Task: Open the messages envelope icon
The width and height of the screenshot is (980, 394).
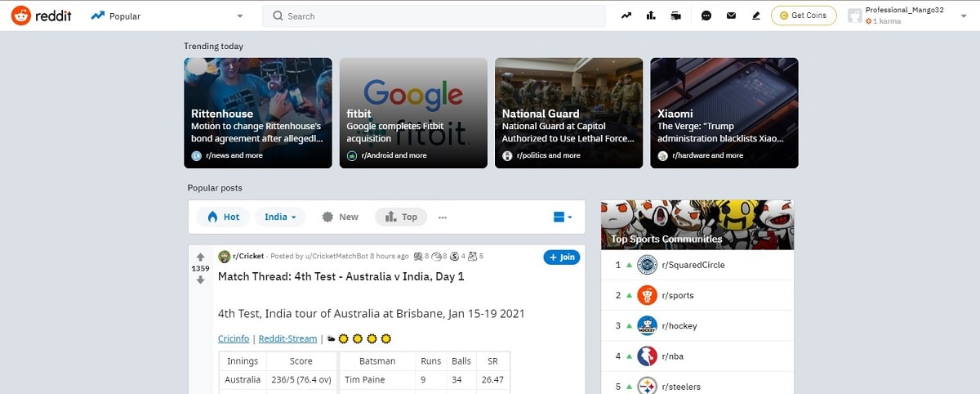Action: 731,16
